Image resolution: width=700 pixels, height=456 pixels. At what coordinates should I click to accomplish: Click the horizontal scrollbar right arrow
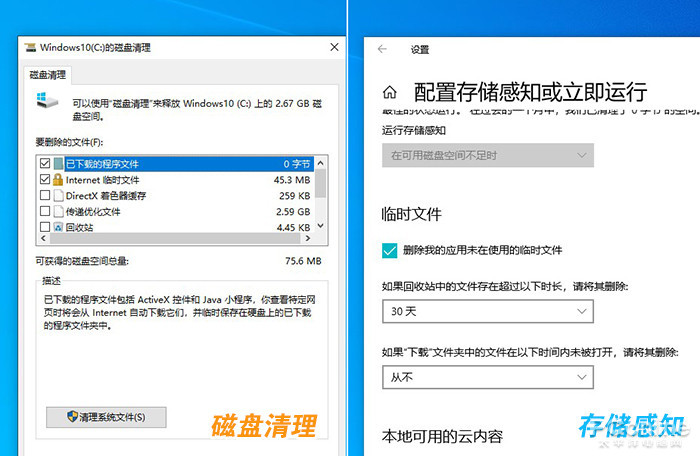308,238
